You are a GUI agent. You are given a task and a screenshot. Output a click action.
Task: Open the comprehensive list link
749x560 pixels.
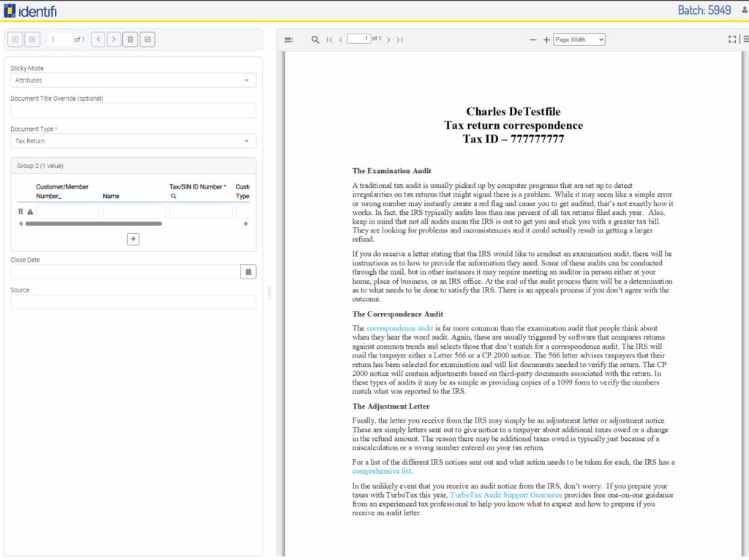coord(382,472)
